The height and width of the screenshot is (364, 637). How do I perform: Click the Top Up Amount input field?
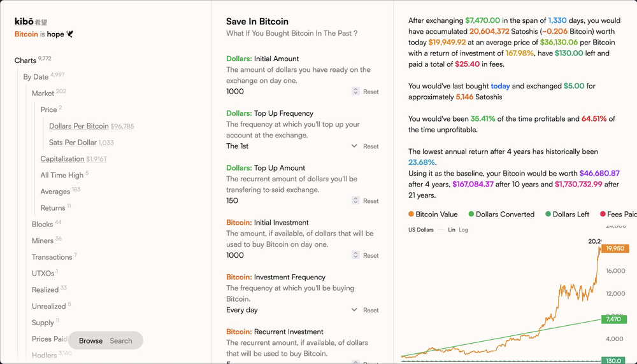(x=287, y=200)
